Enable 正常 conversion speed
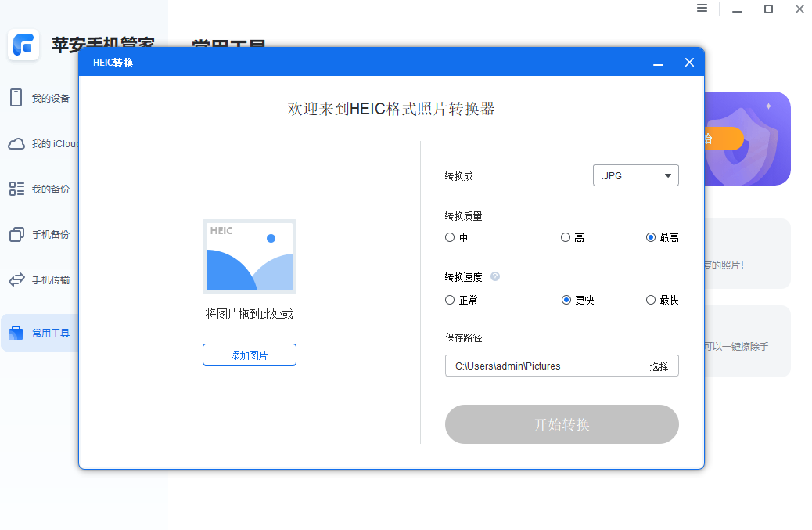Screen dimensions: 812x530 click(x=451, y=300)
